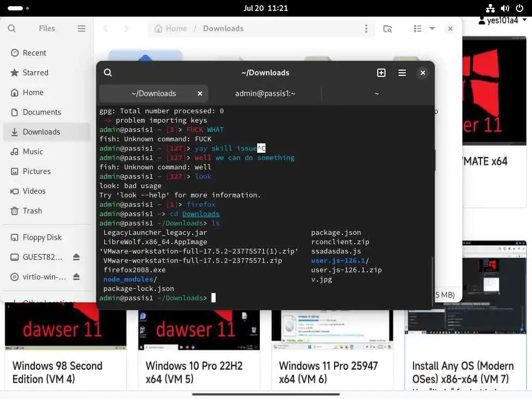The width and height of the screenshot is (532, 399).
Task: Eject the virtio-win disc
Action: (76, 277)
